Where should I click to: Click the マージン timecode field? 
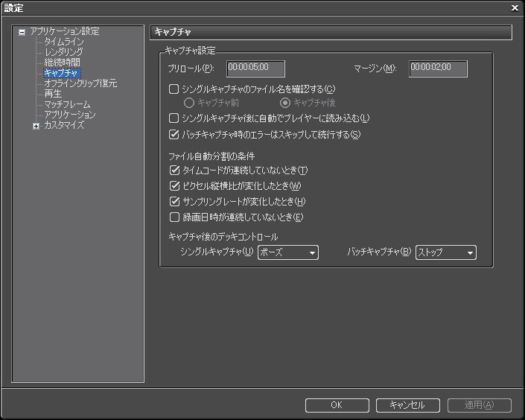click(438, 69)
